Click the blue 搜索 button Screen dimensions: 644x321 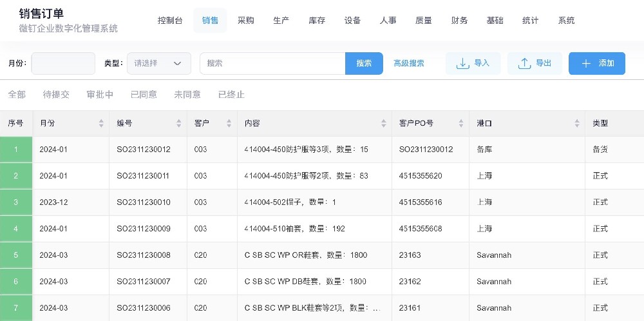[x=364, y=63]
